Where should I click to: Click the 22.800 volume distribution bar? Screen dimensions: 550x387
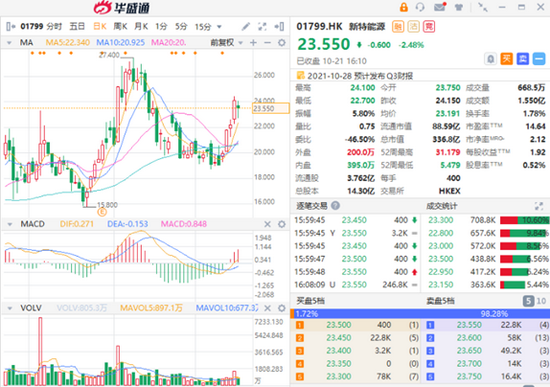pyautogui.click(x=524, y=233)
